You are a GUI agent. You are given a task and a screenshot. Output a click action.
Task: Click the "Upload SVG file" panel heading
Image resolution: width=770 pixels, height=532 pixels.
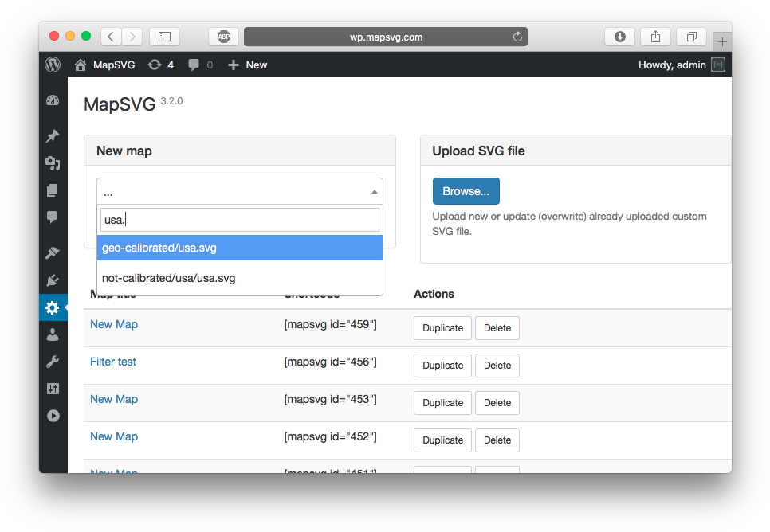pyautogui.click(x=478, y=151)
